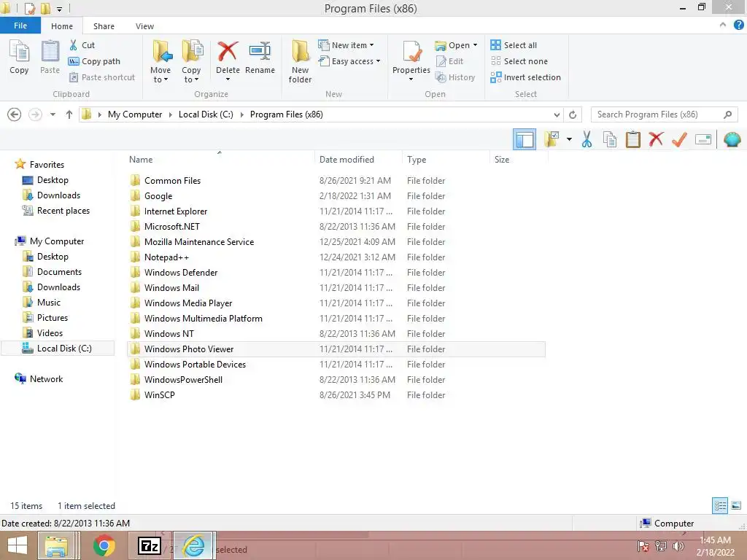The image size is (747, 560).
Task: Click the Copy icon in the Clipboard group
Action: 19,52
